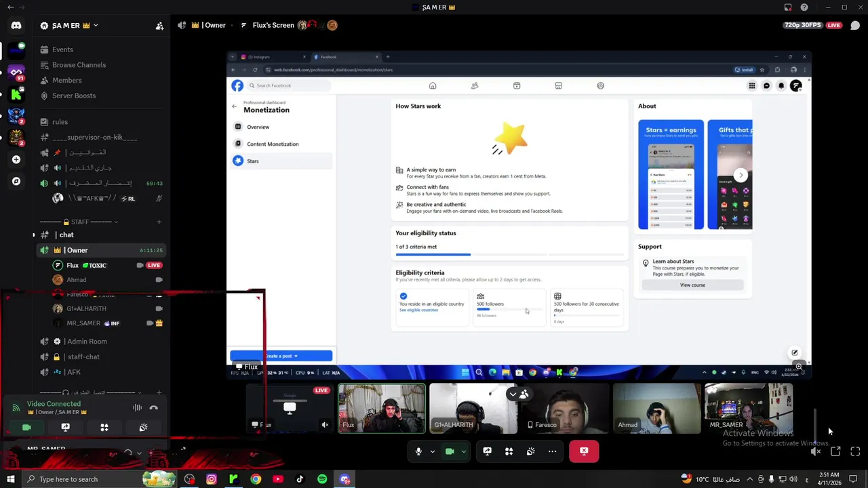Open activities launcher in call controls
868x488 pixels.
click(509, 451)
